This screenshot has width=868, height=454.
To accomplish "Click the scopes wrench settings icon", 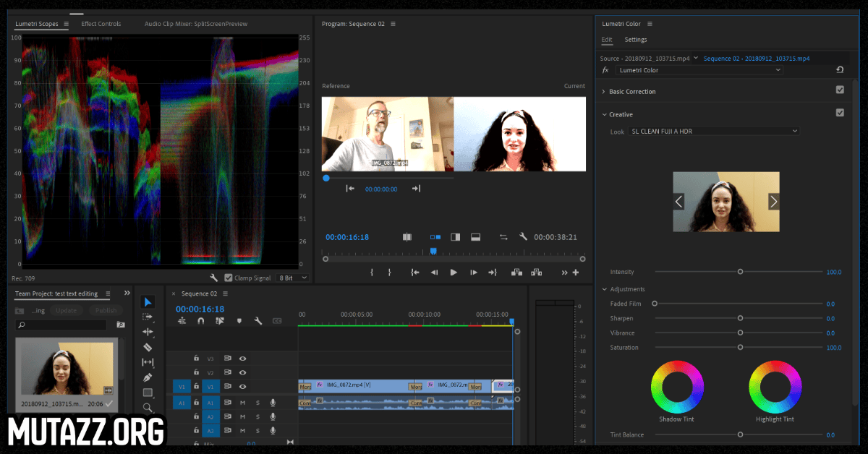I will click(214, 278).
